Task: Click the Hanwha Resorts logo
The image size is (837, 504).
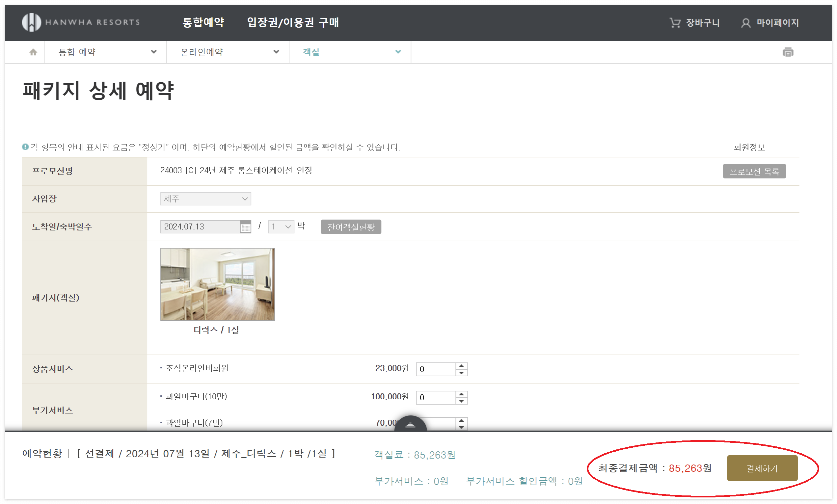Action: 81,22
